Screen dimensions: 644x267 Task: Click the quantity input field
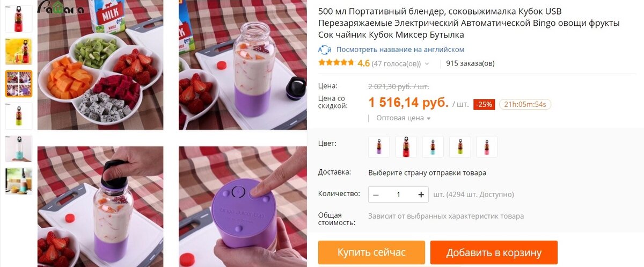[399, 194]
